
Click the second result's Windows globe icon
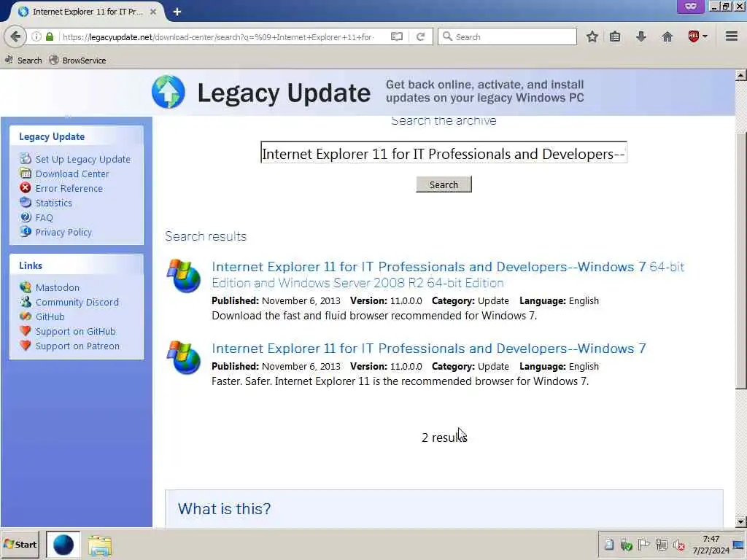coord(183,357)
